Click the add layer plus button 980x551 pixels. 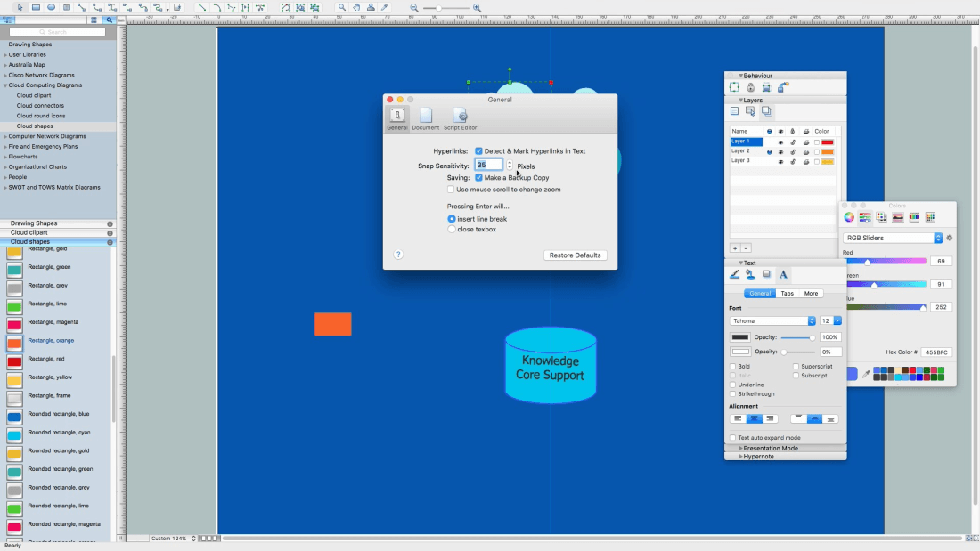(735, 248)
